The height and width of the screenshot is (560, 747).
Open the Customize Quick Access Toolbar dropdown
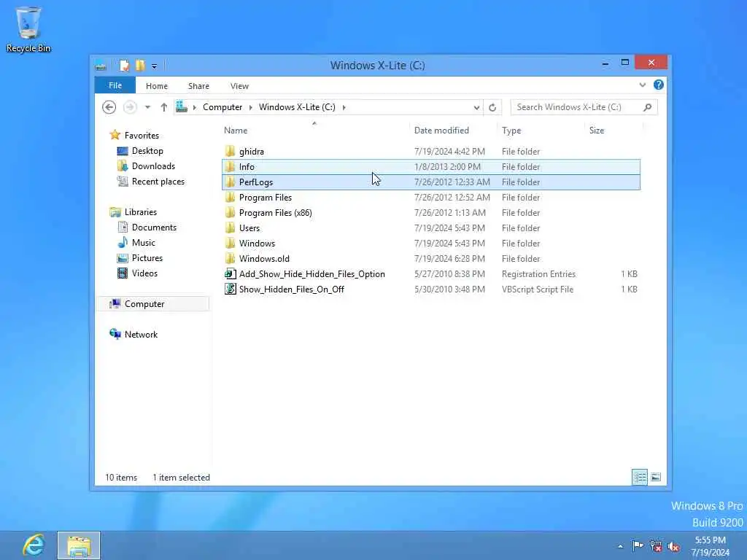pos(155,66)
